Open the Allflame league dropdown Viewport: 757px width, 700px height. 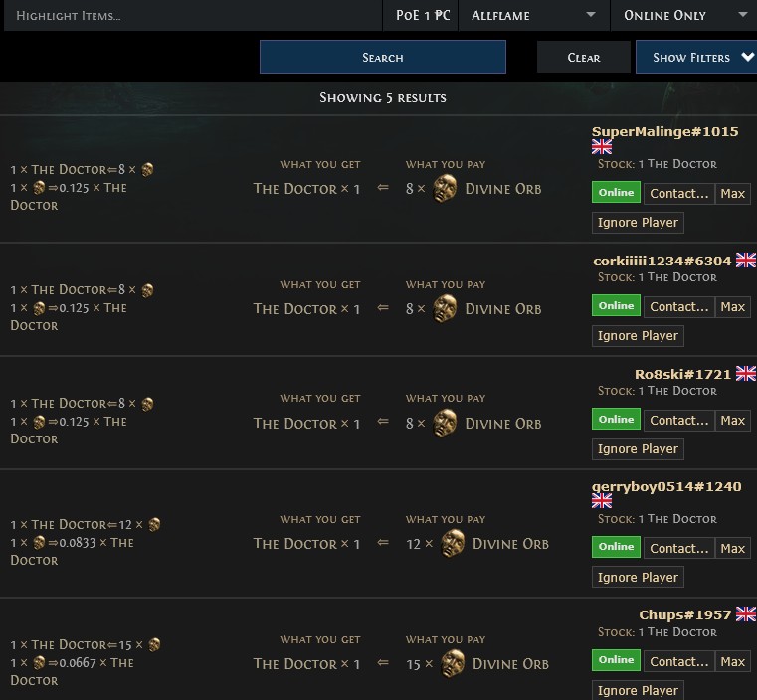(x=534, y=16)
